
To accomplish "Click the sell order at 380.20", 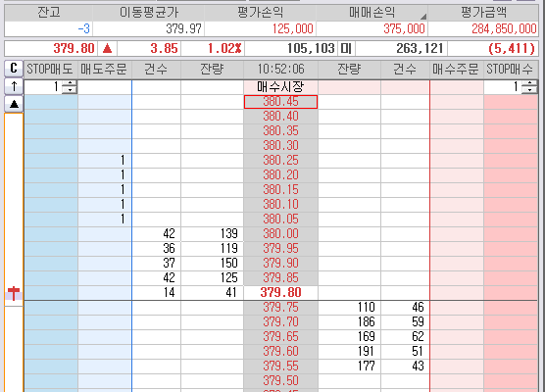I will point(105,175).
